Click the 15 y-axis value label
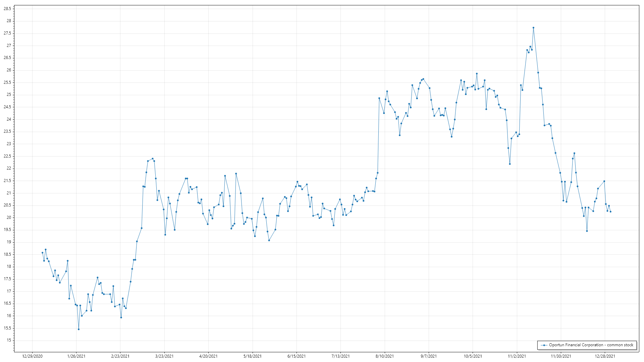This screenshot has height=362, width=644. (x=9, y=340)
